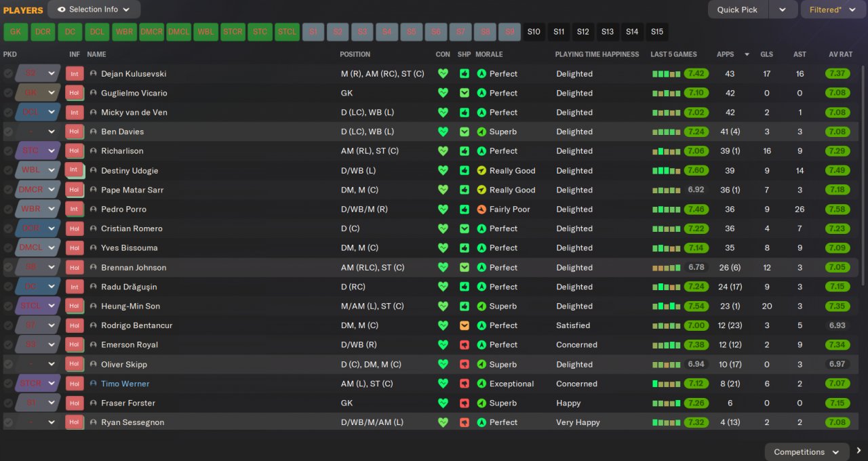Click the red sharpness icon for Oliver Skipp
The width and height of the screenshot is (868, 461).
(x=465, y=364)
